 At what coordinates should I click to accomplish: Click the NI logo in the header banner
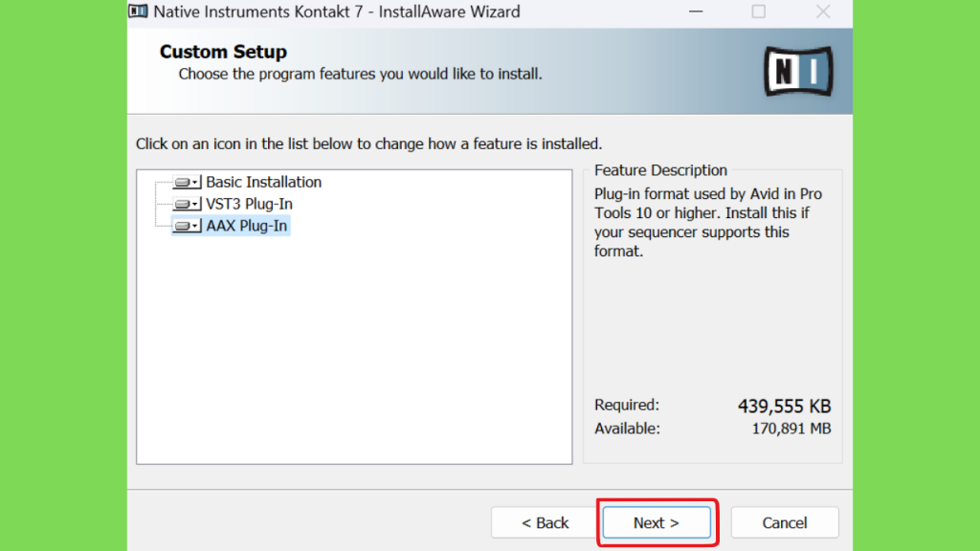point(798,72)
